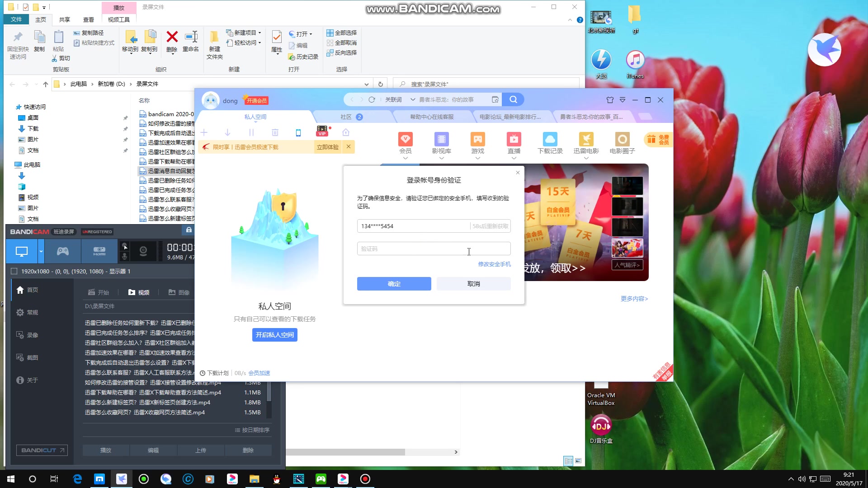Click the home icon in Xunlei toolbar
This screenshot has width=868, height=488.
pos(346,132)
